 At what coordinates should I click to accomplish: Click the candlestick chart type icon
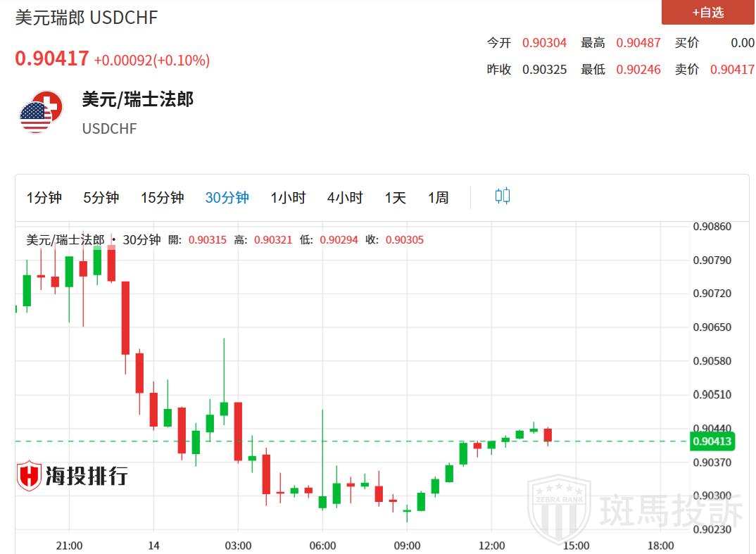click(502, 196)
